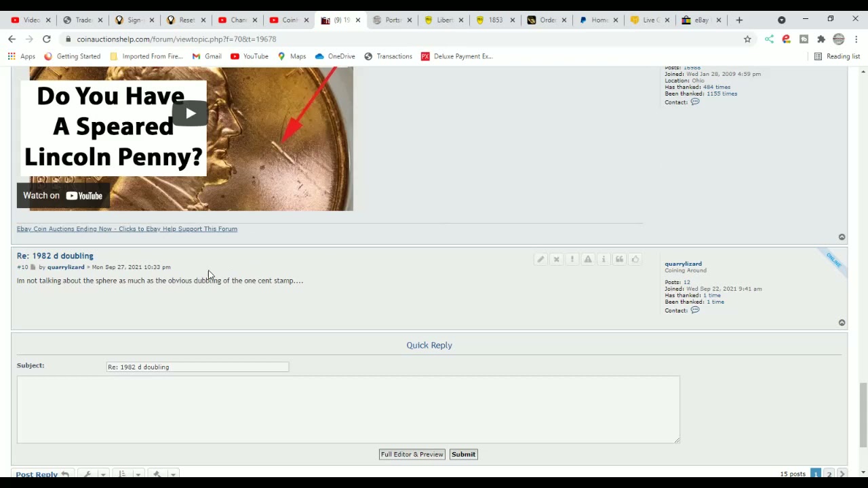
Task: Open a new browser tab
Action: point(739,20)
